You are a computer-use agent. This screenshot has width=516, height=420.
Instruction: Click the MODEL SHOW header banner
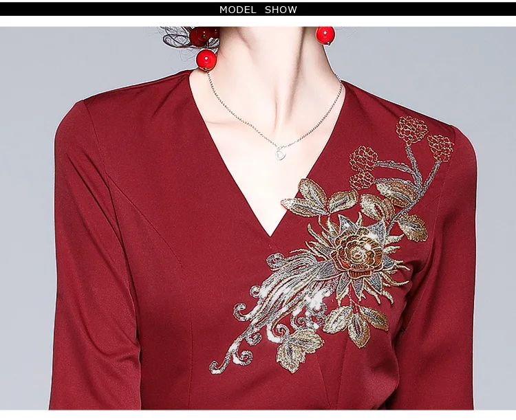click(x=258, y=9)
